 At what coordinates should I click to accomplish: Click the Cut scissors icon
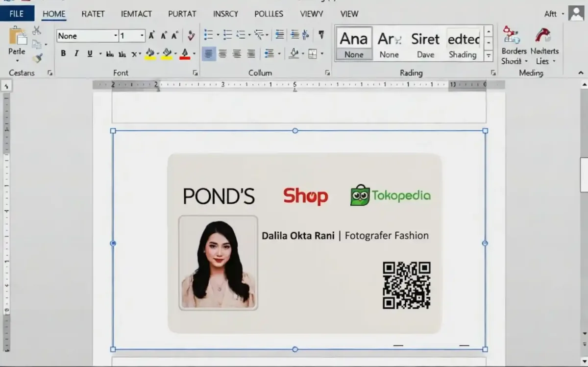pos(37,30)
